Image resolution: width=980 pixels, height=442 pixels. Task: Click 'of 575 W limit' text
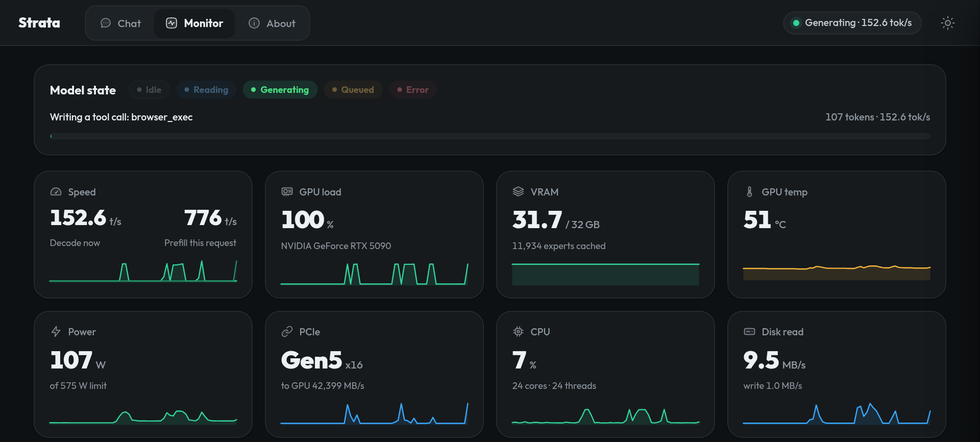pyautogui.click(x=78, y=386)
